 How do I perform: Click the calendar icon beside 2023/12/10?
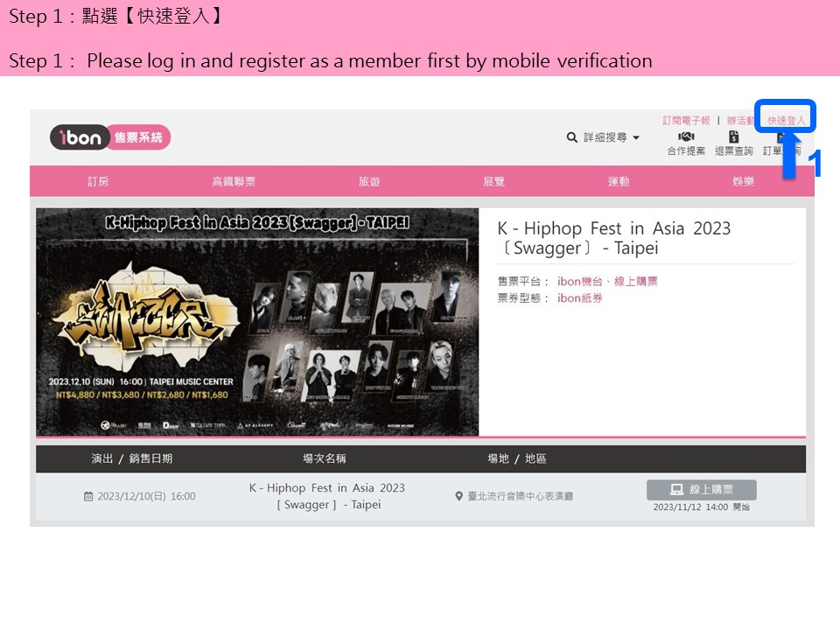[x=88, y=496]
